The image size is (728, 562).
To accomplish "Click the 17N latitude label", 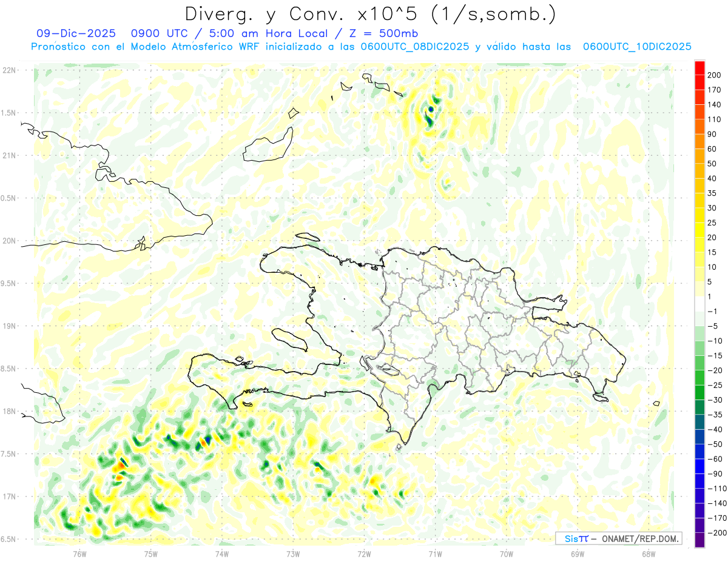I will click(x=9, y=497).
